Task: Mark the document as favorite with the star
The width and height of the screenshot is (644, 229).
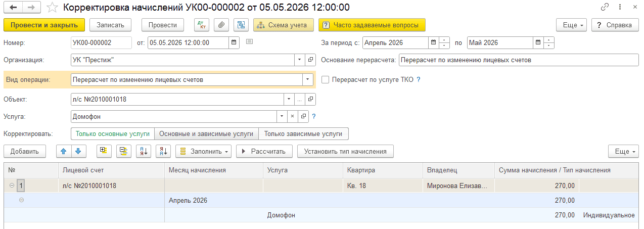Action: click(x=52, y=7)
